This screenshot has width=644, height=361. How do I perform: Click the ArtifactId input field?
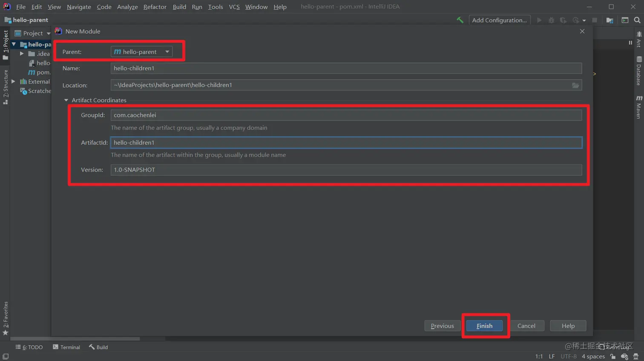pos(346,142)
